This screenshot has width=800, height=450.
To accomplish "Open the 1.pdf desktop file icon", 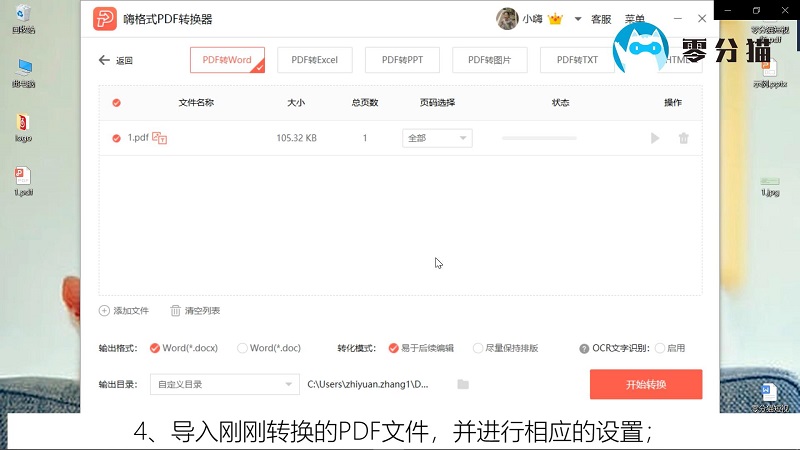I will [23, 182].
